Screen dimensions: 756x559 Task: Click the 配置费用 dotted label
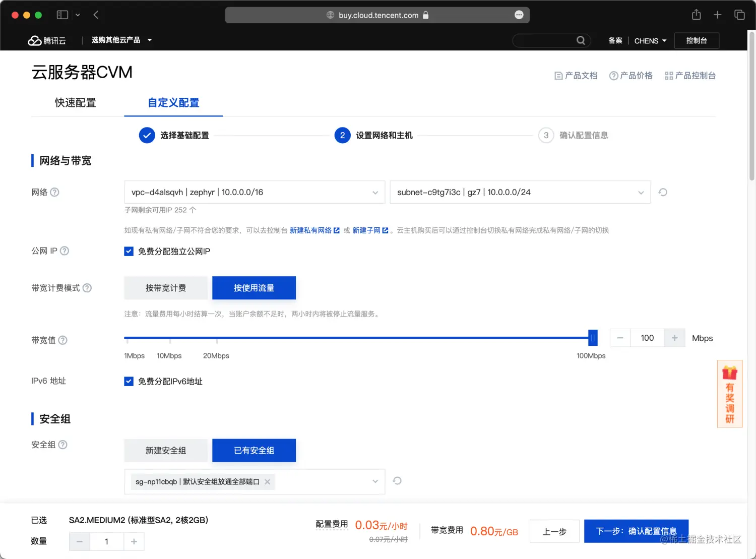[x=332, y=525]
